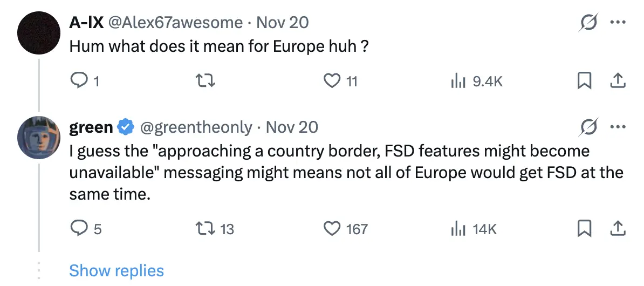Like A-IX's tweet with 11 likes

coord(330,81)
